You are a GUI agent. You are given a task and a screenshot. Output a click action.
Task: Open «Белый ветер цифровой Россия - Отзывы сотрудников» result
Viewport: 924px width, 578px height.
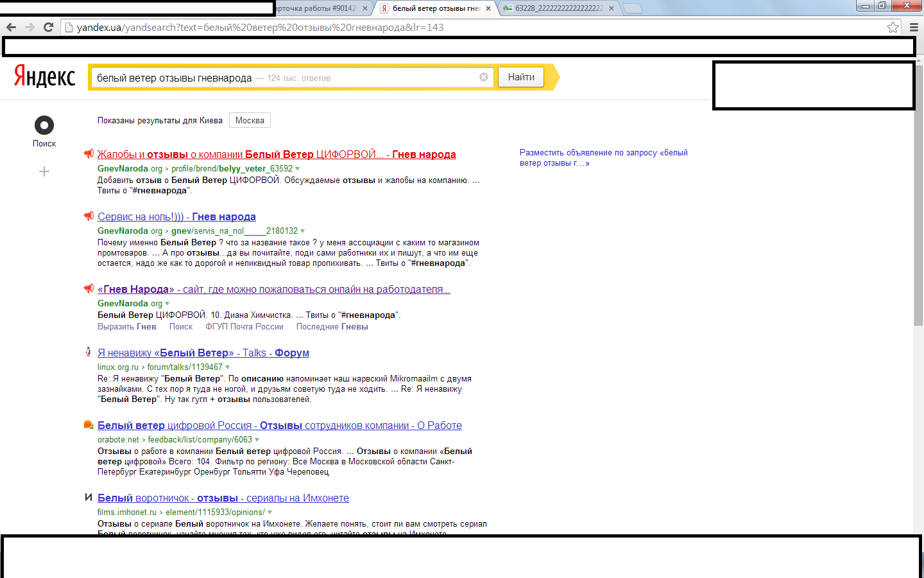280,425
